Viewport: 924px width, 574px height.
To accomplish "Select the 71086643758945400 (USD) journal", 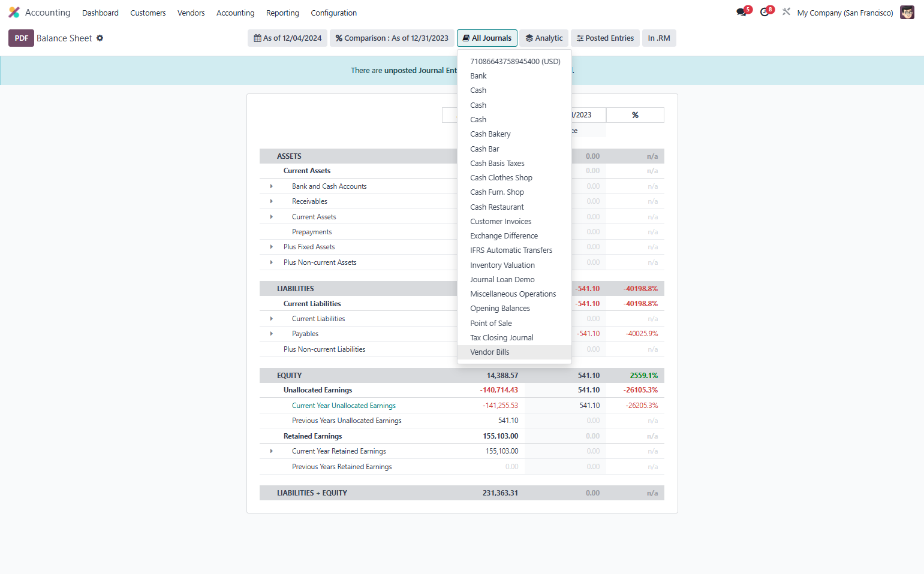I will click(x=514, y=61).
